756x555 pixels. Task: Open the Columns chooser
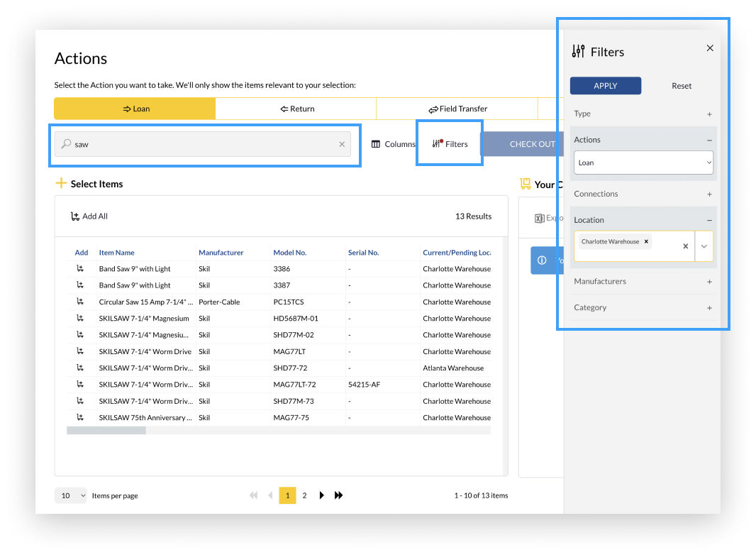393,144
